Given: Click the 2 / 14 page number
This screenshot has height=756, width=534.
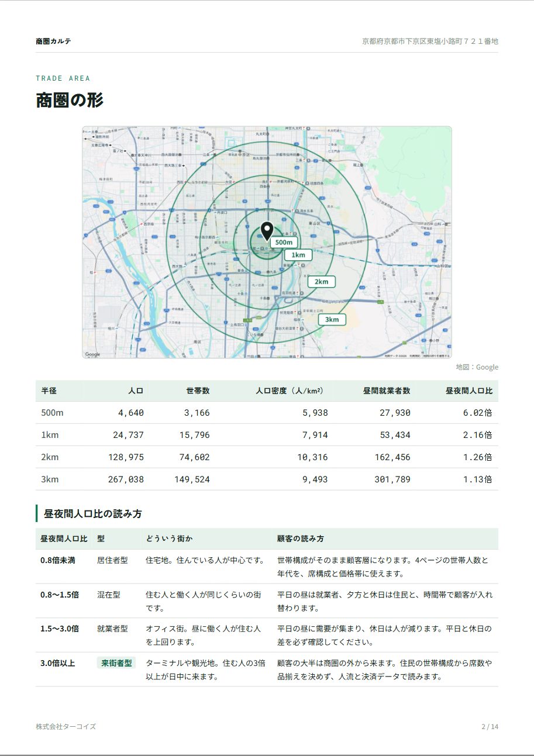Looking at the screenshot, I should coord(490,727).
